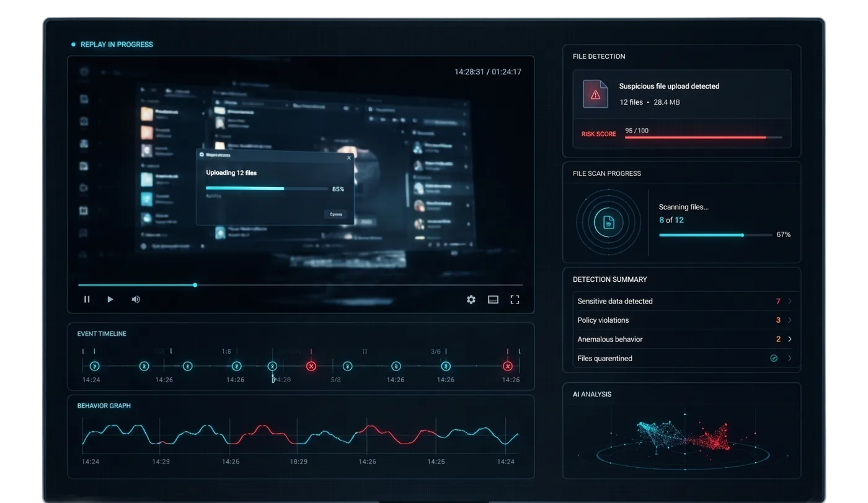This screenshot has height=503, width=868.
Task: Click the Files quarantined green checkmark
Action: pyautogui.click(x=774, y=358)
